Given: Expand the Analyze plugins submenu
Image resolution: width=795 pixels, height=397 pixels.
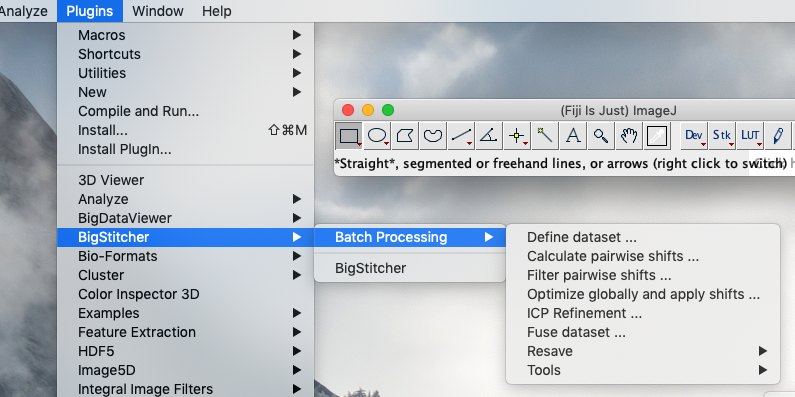Looking at the screenshot, I should (186, 199).
